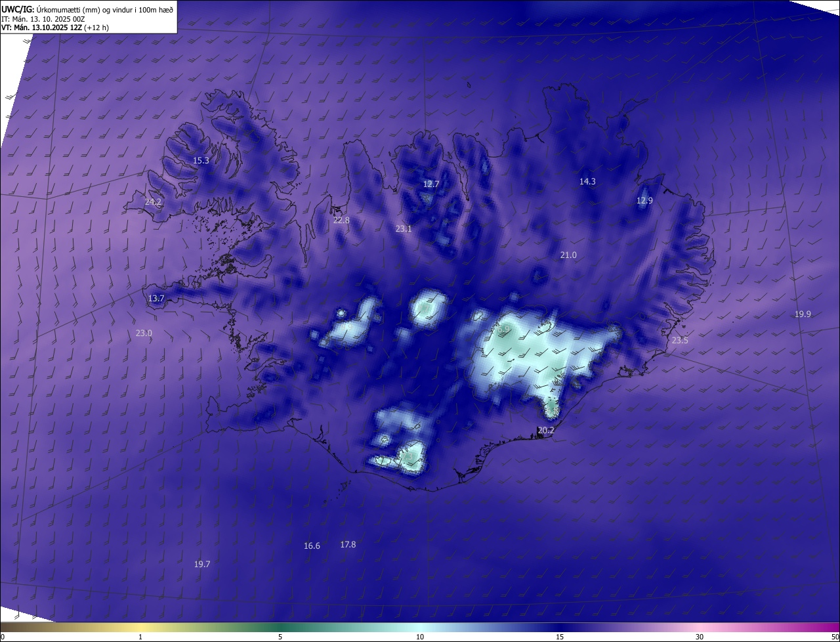The image size is (840, 642).
Task: Click the 13.7 value label
Action: [x=156, y=298]
